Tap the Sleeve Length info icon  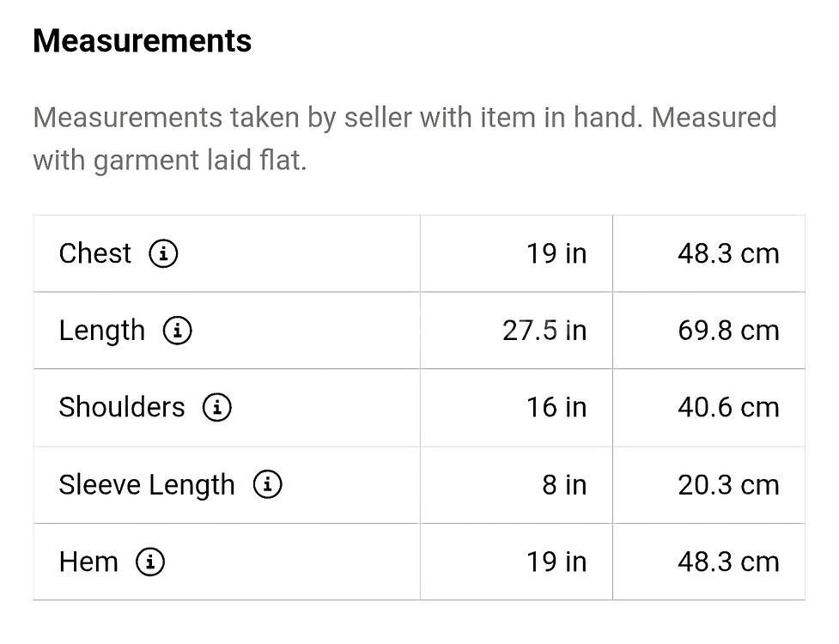click(x=267, y=484)
